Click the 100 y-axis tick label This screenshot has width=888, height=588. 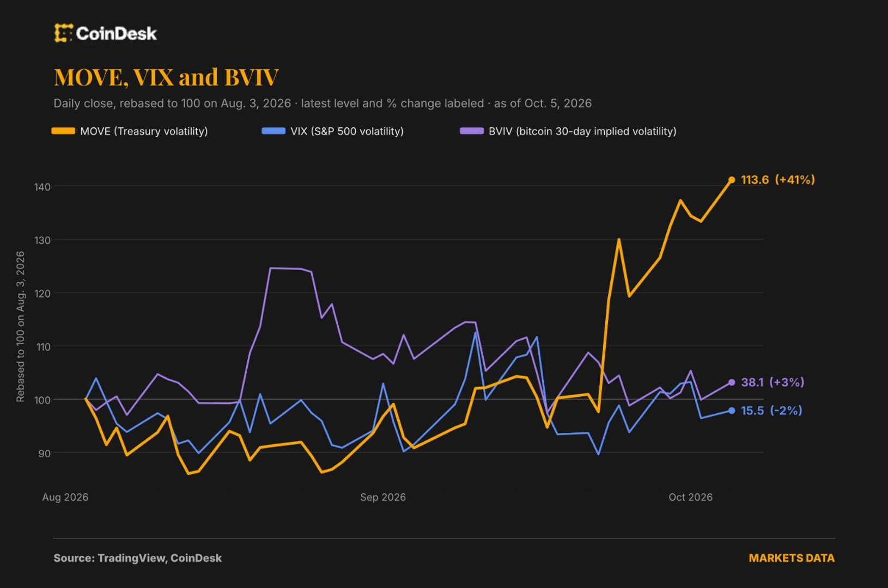[42, 400]
